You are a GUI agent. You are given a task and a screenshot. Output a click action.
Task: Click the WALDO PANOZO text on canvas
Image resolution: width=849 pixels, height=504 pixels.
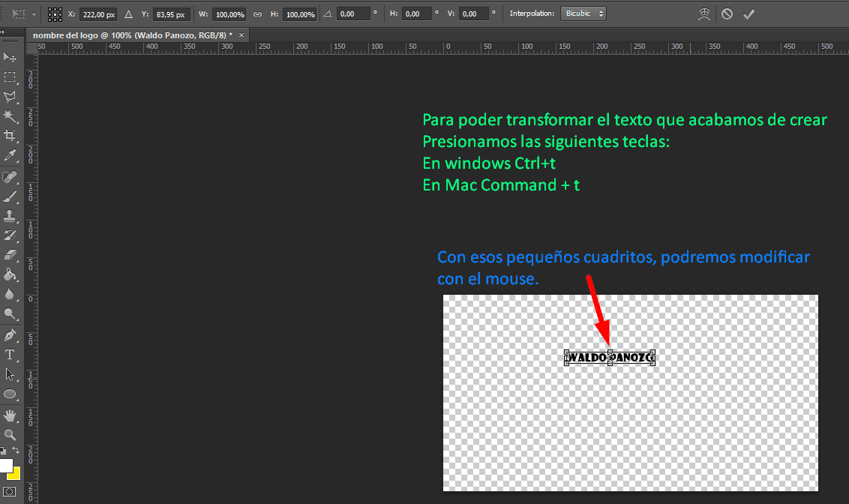[x=610, y=357]
